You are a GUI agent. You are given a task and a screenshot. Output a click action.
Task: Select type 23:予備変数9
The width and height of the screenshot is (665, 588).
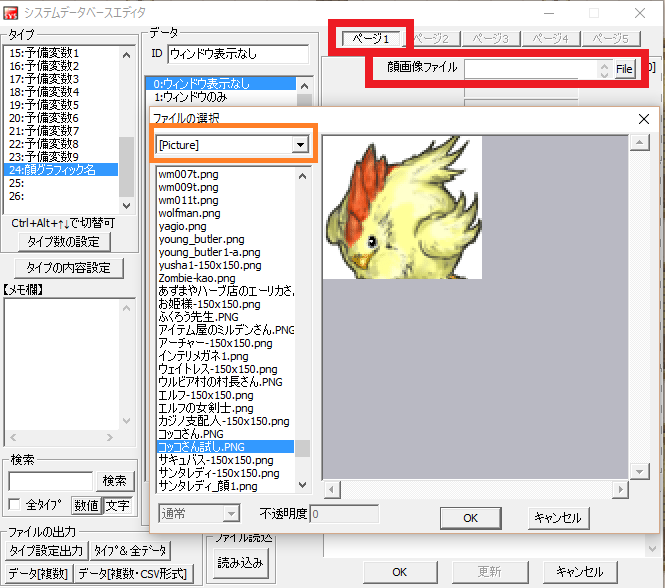pos(61,157)
